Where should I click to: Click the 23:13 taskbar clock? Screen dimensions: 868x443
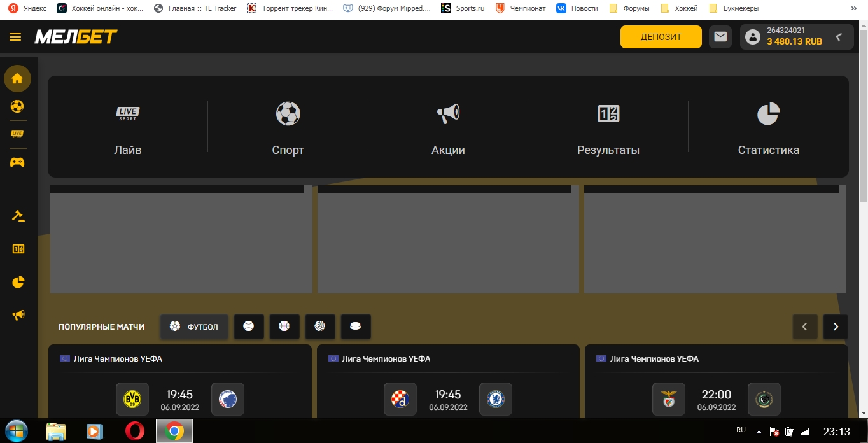click(x=836, y=432)
